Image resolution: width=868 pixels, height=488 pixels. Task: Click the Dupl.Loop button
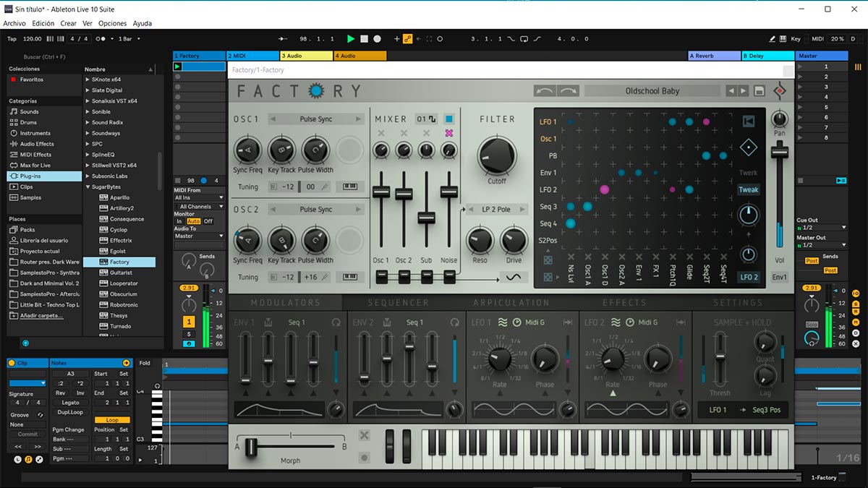coord(70,412)
